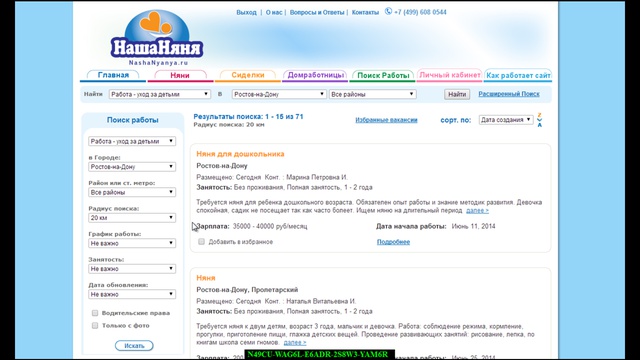Viewport: 640px width, 360px height.
Task: Click the Ростов-на-Дону, Пролетарский location text
Action: coord(247,290)
